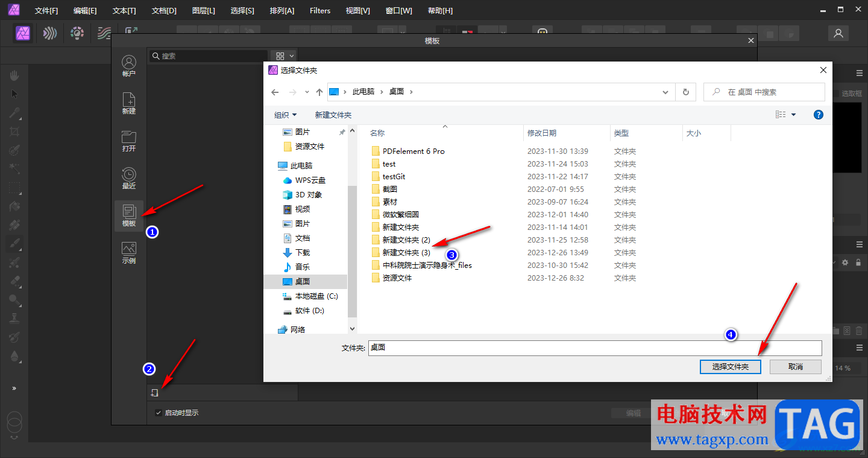Open the Filters menu
The height and width of the screenshot is (458, 868).
tap(320, 11)
